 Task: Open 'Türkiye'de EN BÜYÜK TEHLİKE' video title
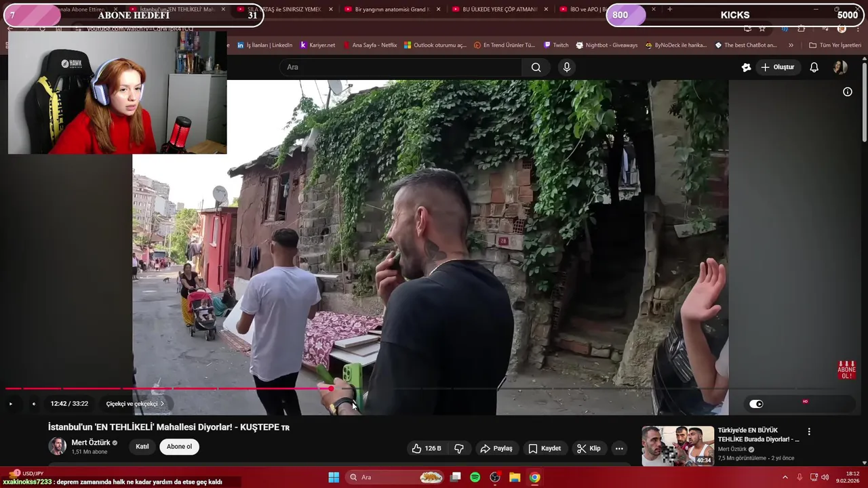[758, 434]
